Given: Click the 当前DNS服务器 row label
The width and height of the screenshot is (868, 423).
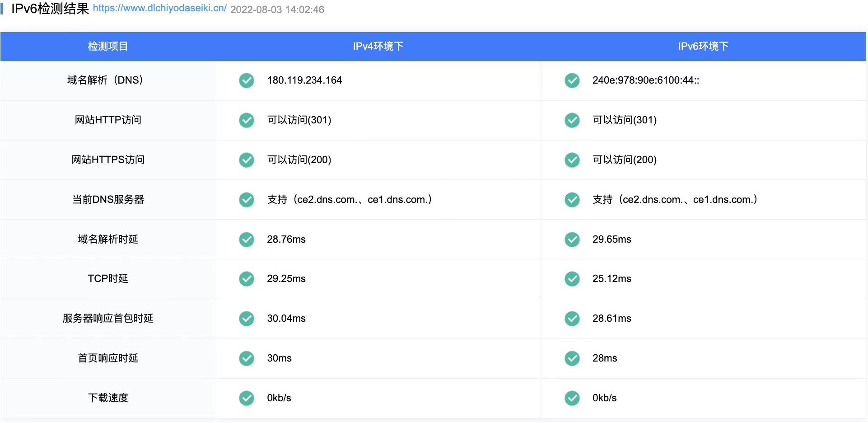Looking at the screenshot, I should (x=108, y=200).
